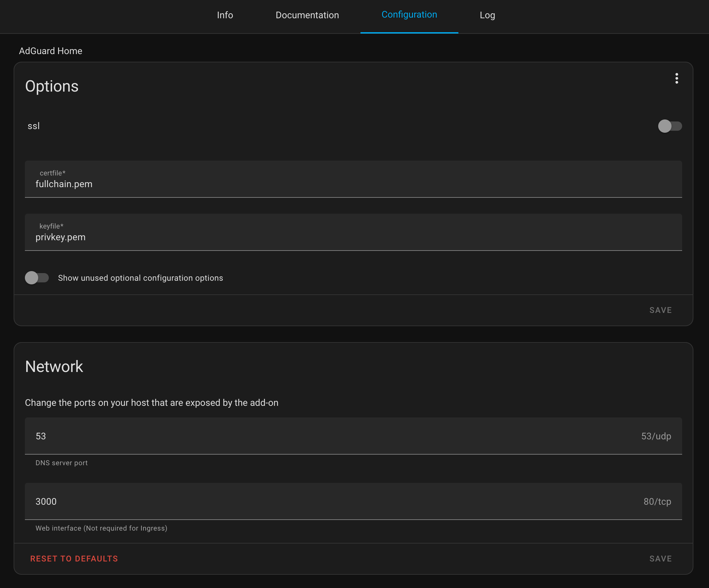Click the 80/tcp container port label
Image resolution: width=709 pixels, height=588 pixels.
click(x=657, y=502)
